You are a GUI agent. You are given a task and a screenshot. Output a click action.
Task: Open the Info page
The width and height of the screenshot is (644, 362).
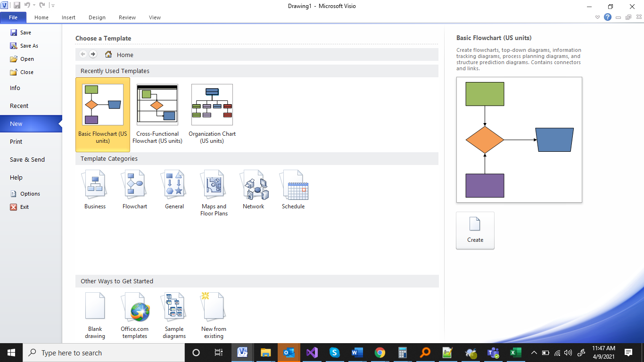pyautogui.click(x=31, y=88)
